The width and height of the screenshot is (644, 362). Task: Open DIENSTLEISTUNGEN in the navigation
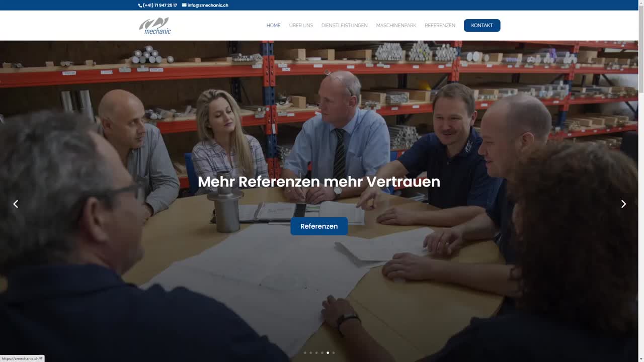(x=344, y=26)
